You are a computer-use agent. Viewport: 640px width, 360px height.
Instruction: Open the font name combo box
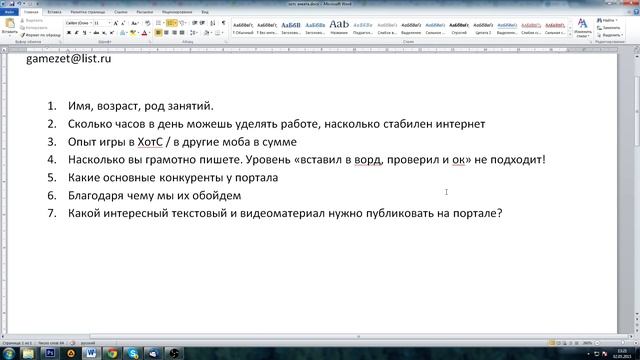pos(78,23)
